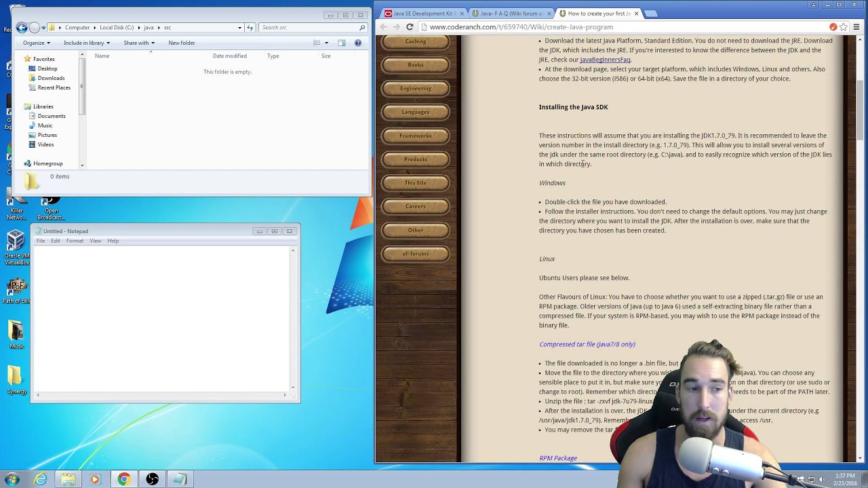
Task: Open recent locations dropdown in Explorer
Action: (x=43, y=28)
